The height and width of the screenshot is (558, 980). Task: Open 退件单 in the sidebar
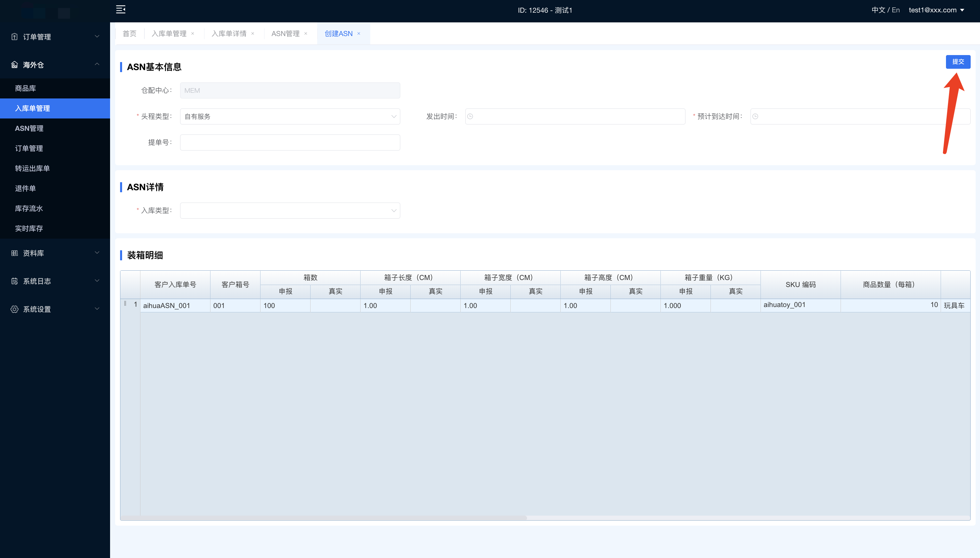pos(55,188)
